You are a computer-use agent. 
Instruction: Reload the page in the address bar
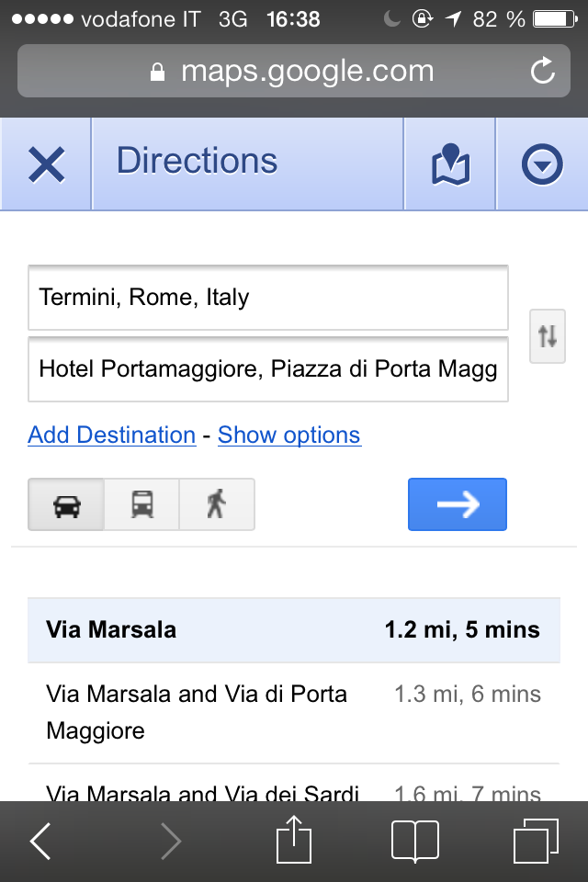click(543, 71)
